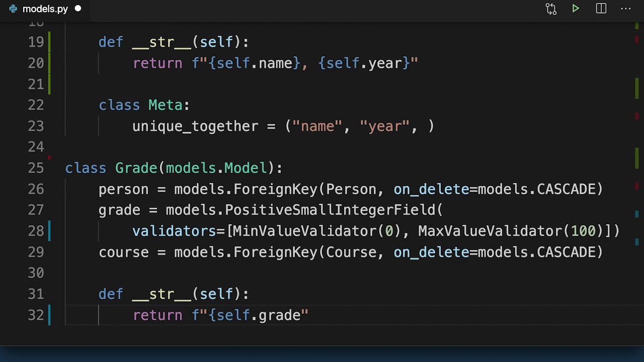Click line number 25 in the gutter
Image resolution: width=644 pixels, height=362 pixels.
pos(36,168)
